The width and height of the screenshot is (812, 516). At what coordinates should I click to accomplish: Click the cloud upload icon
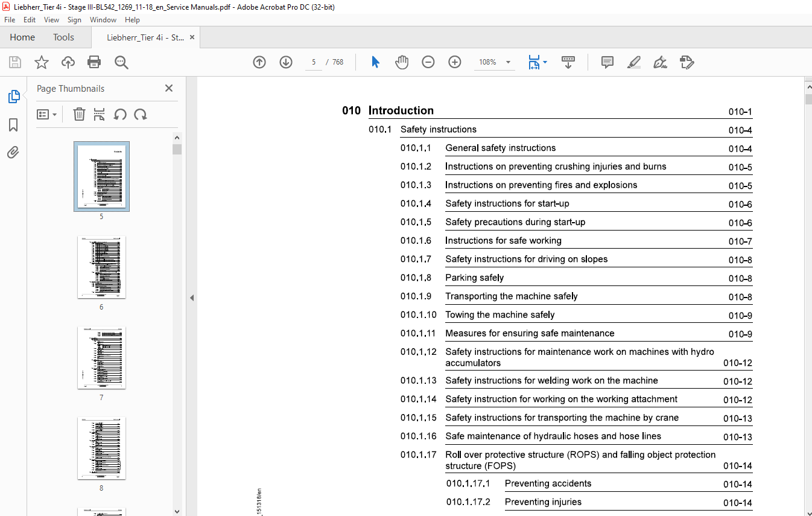tap(68, 62)
